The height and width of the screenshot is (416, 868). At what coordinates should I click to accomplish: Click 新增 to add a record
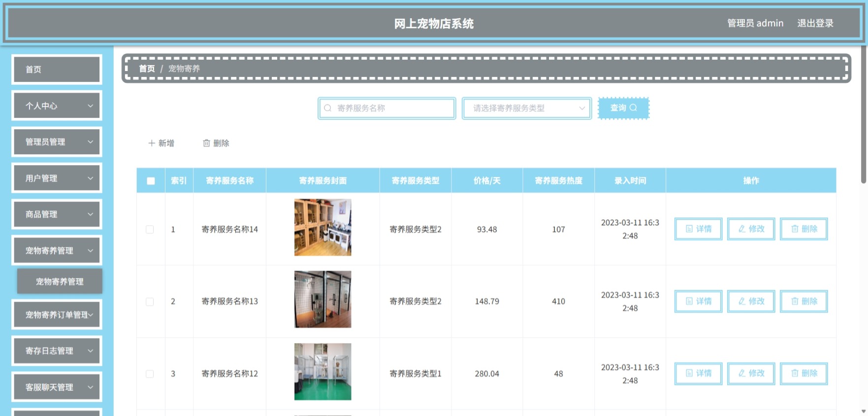pos(161,143)
